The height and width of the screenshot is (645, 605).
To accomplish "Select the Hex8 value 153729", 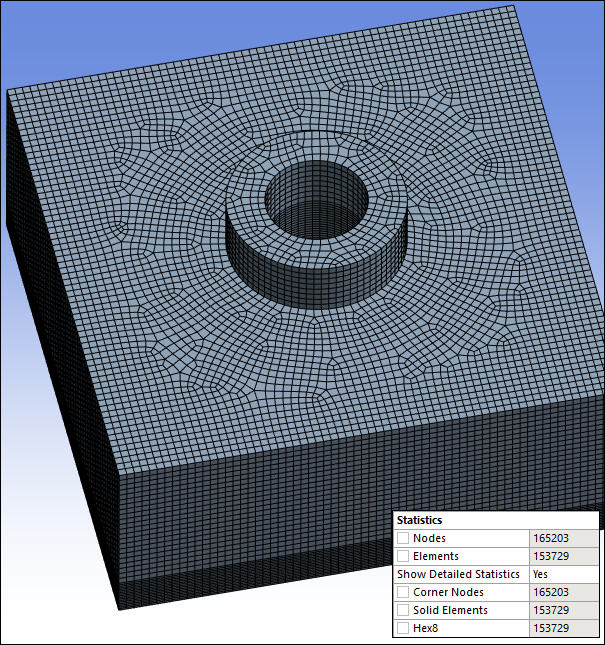I will 563,628.
